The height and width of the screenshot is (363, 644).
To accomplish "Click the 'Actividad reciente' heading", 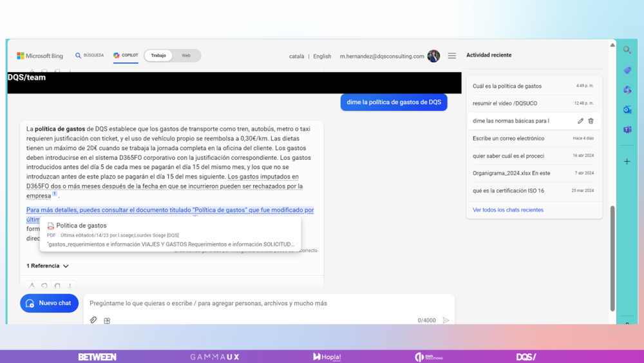I will [489, 55].
